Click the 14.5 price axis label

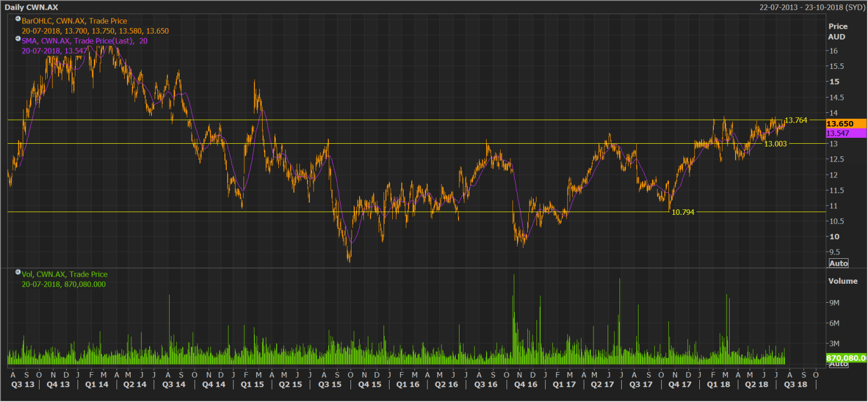(837, 98)
